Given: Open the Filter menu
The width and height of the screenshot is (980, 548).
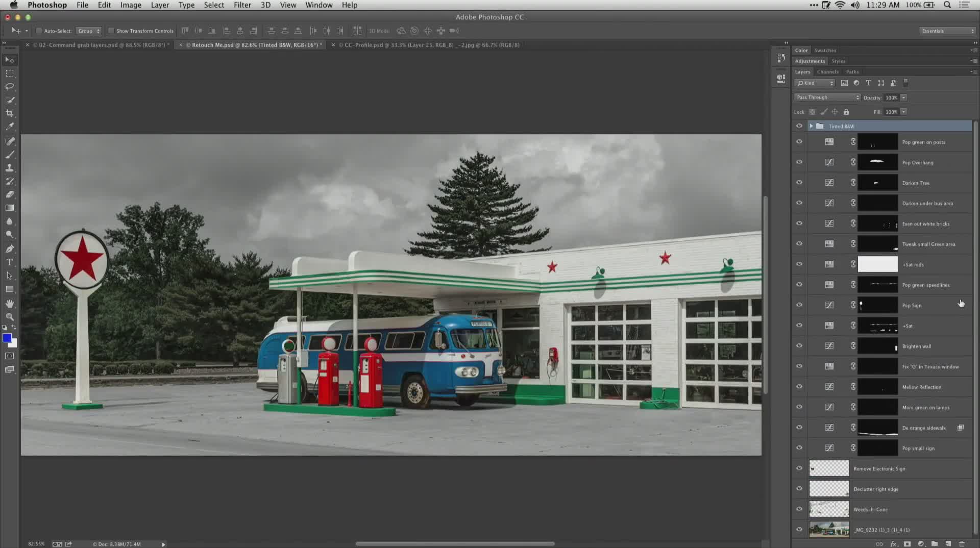Looking at the screenshot, I should 242,5.
